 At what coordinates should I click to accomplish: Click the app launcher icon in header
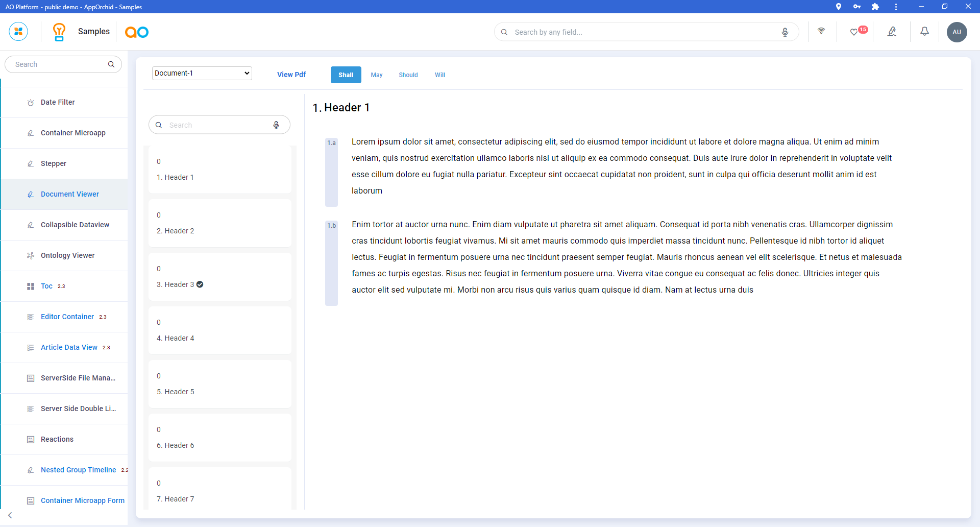pos(18,32)
